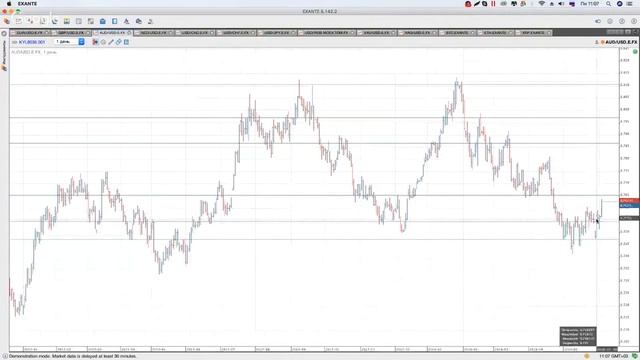This screenshot has height=360, width=640.
Task: Click the '11:07 GMT+03' status bar clock
Action: [614, 356]
